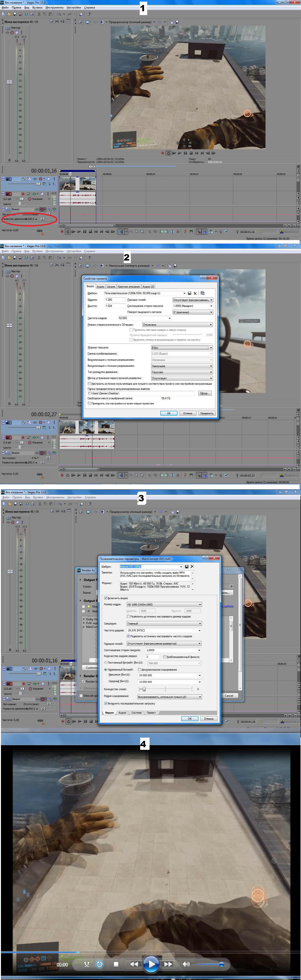This screenshot has width=301, height=980.
Task: Check Применять эти настройки ко всем новым проектам
Action: (89, 403)
